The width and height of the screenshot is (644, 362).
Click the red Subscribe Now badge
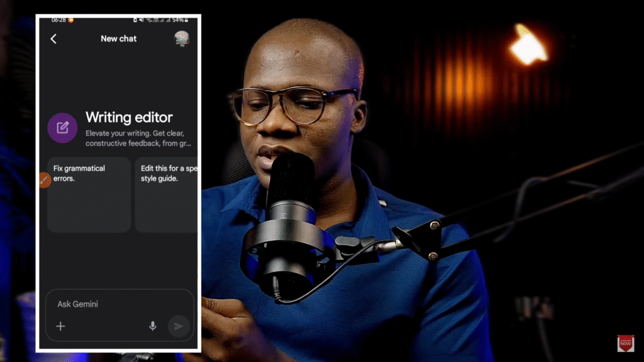(625, 344)
